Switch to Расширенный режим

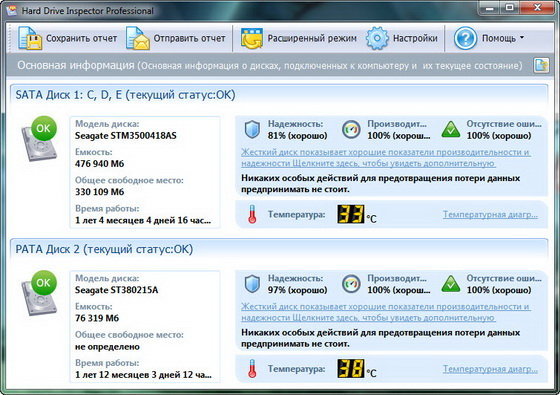pyautogui.click(x=312, y=38)
